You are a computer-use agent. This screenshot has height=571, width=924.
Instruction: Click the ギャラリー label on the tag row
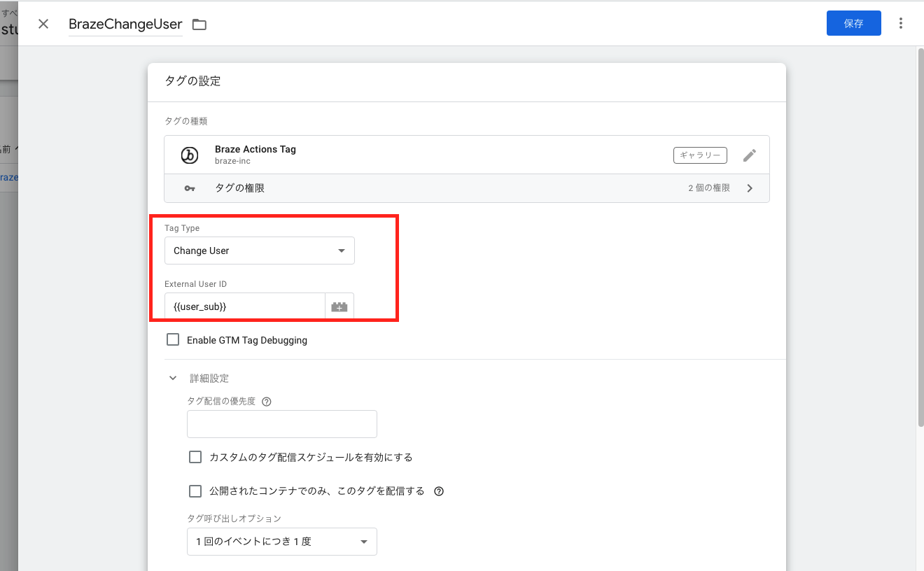tap(700, 155)
